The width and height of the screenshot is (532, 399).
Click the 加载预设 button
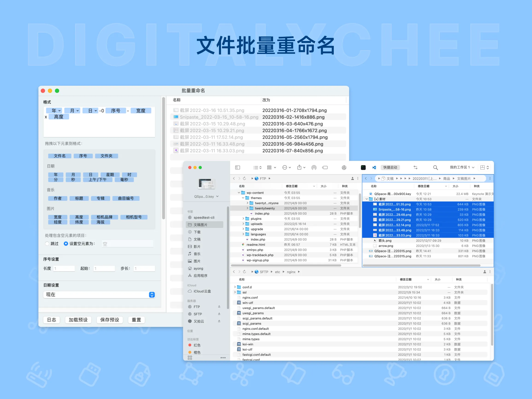click(78, 320)
